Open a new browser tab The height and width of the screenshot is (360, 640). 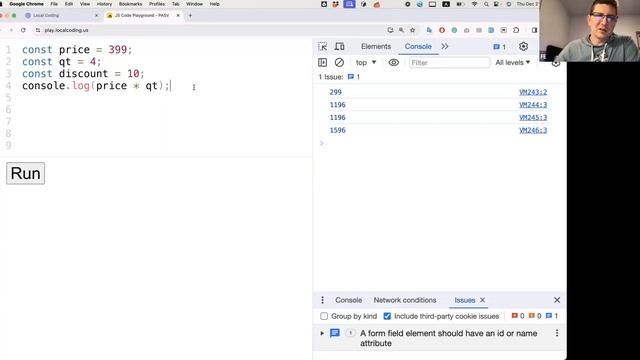(190, 16)
